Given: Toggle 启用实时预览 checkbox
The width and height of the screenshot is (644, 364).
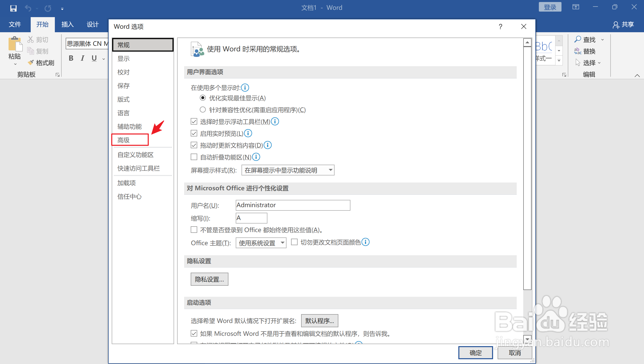Looking at the screenshot, I should [194, 133].
